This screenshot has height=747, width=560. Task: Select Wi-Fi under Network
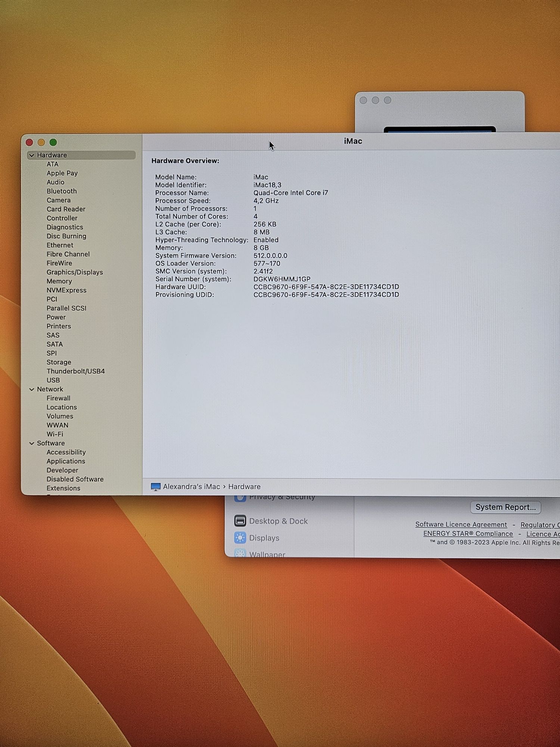point(55,434)
